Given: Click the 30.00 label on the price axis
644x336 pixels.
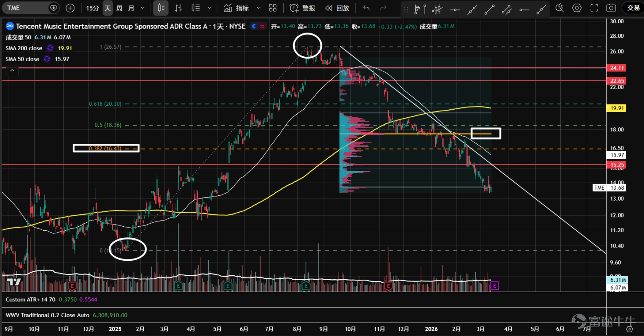Looking at the screenshot, I should [x=617, y=21].
